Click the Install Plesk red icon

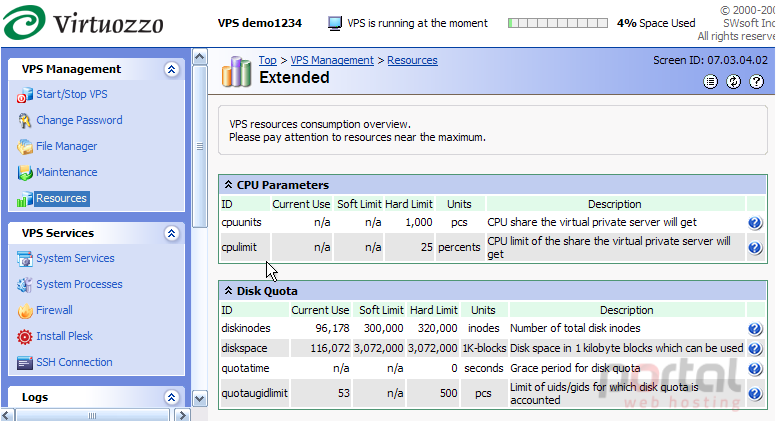24,337
